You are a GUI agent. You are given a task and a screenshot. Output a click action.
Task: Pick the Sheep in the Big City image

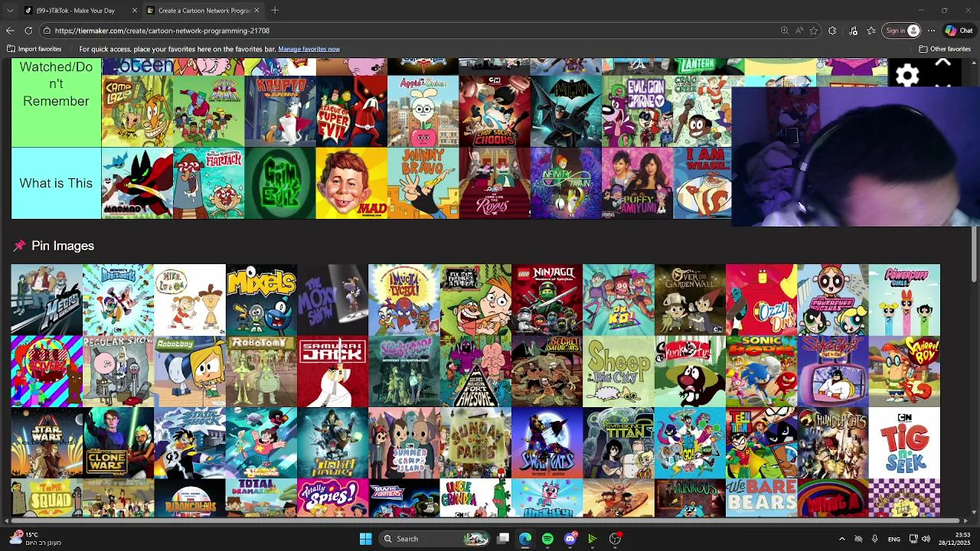pos(619,371)
